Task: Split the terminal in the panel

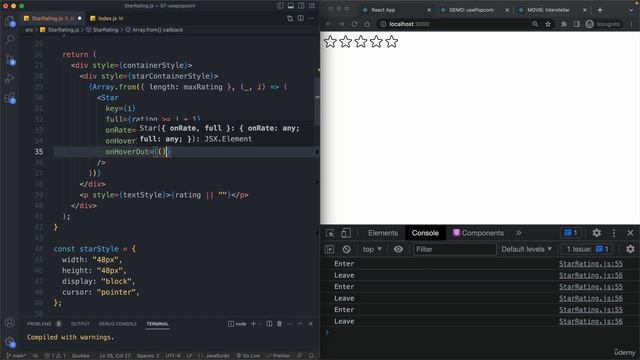Action: tap(269, 324)
